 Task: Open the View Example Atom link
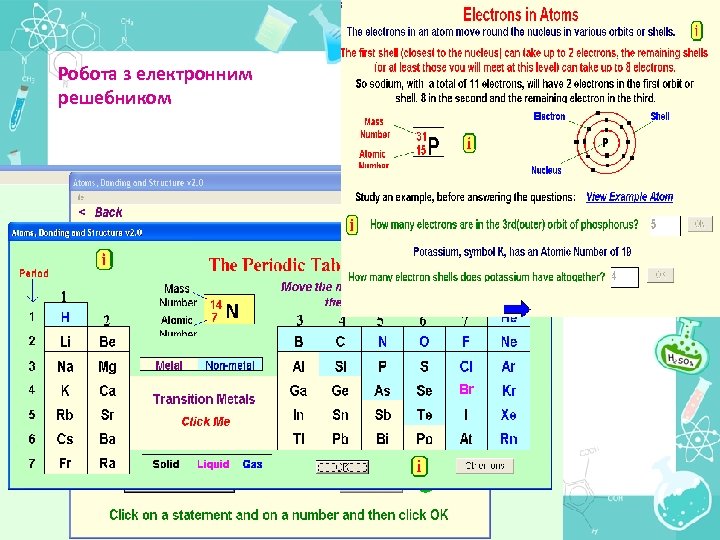point(630,197)
